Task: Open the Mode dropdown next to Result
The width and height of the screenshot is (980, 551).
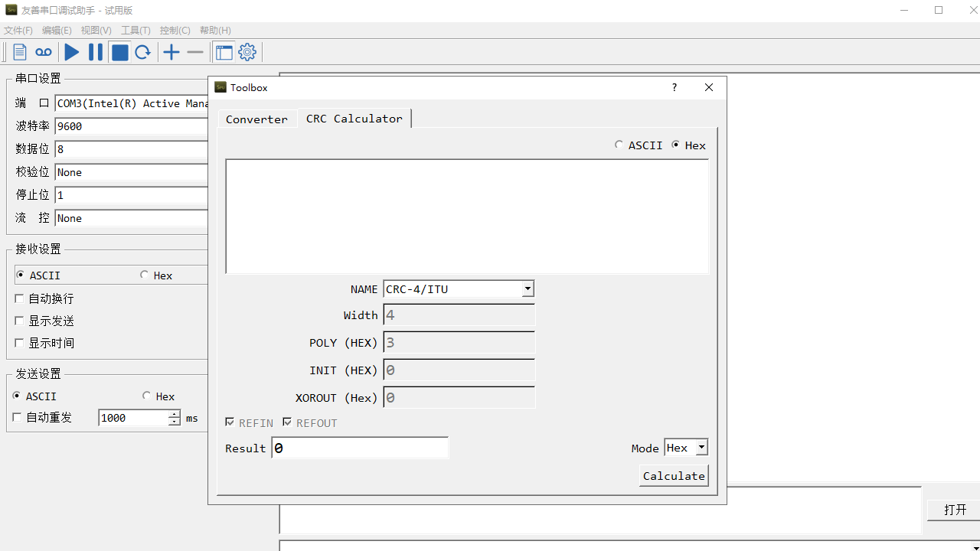Action: (701, 447)
